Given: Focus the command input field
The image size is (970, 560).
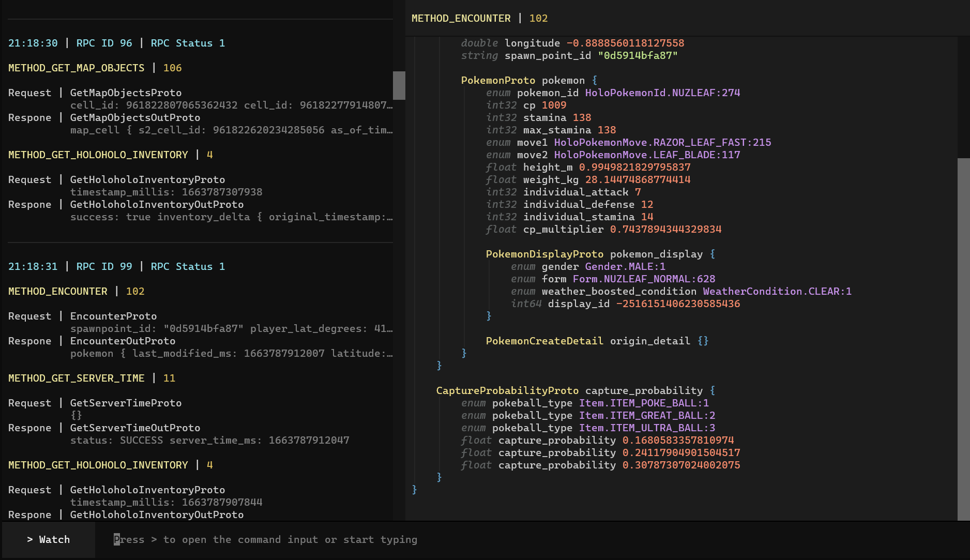Looking at the screenshot, I should click(533, 540).
